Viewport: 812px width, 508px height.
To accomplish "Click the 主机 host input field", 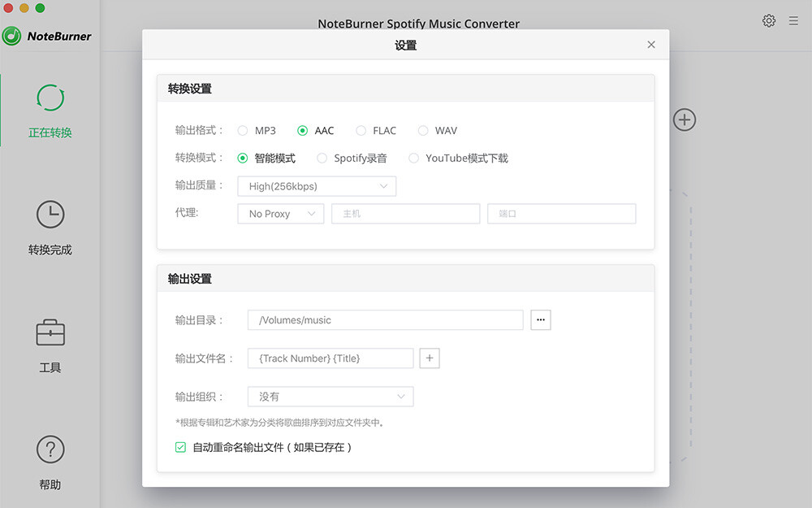I will (405, 214).
